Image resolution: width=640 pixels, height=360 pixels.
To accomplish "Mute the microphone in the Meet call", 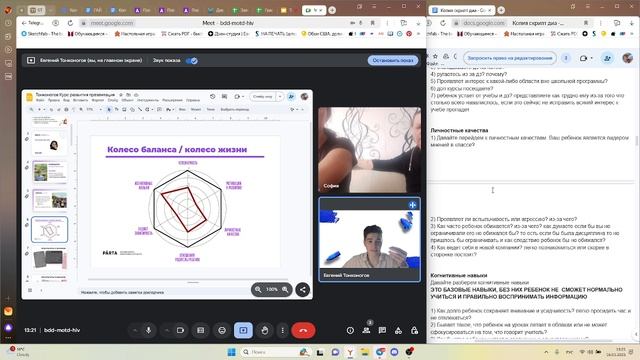I will [x=149, y=330].
